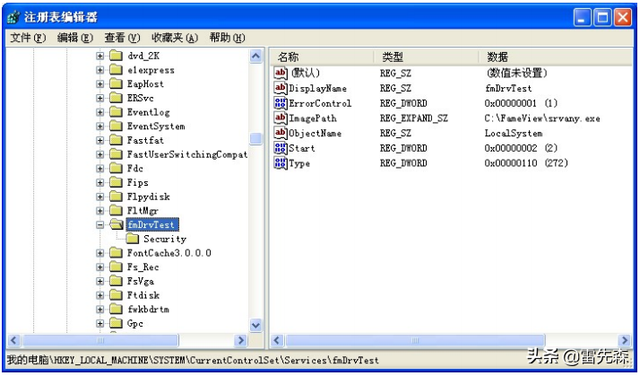Expand the EventSystem key
Viewport: 640px width, 376px height.
100,126
